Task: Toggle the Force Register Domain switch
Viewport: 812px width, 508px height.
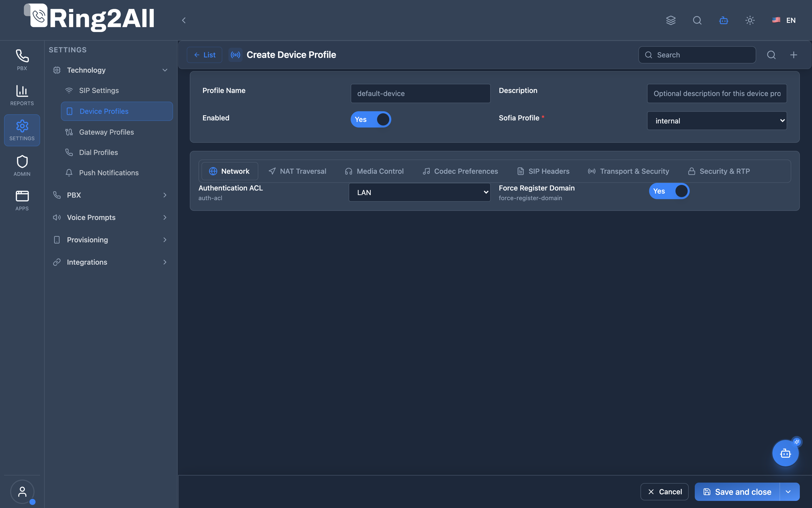Action: (x=669, y=191)
